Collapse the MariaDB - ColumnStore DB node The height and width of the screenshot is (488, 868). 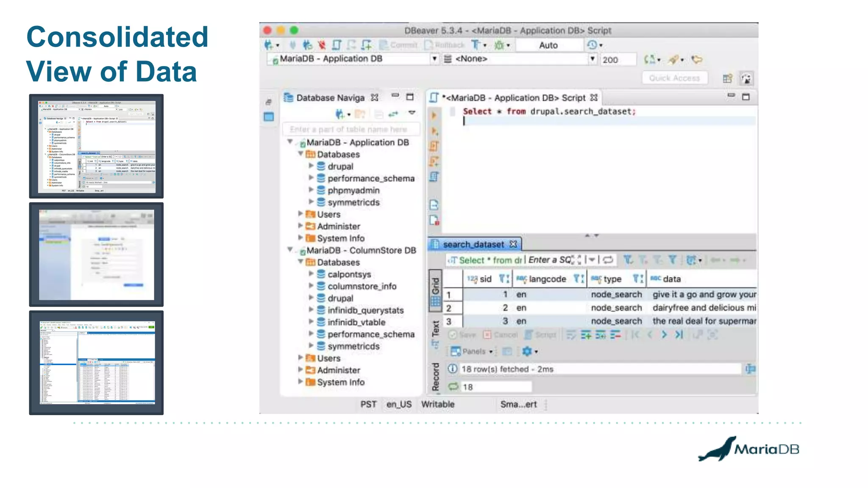(x=290, y=250)
